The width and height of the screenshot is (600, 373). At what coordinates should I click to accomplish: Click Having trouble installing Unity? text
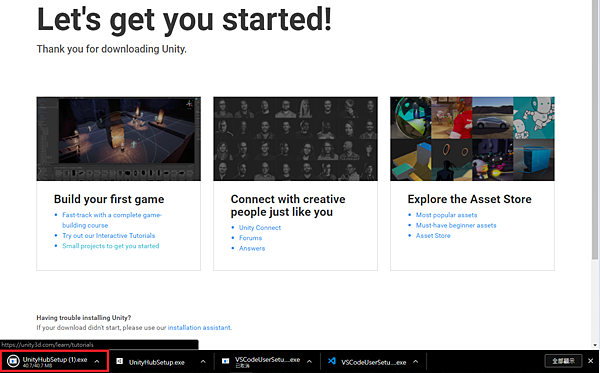click(84, 318)
